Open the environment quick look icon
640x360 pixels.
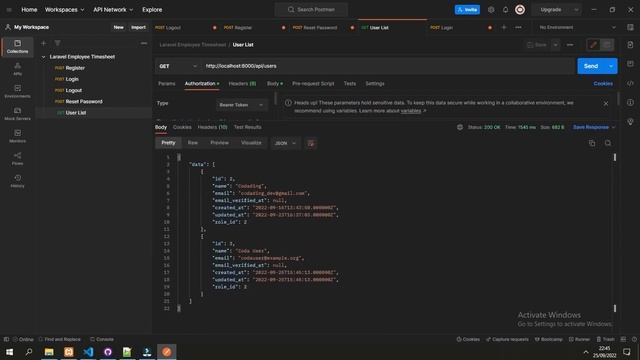[630, 27]
